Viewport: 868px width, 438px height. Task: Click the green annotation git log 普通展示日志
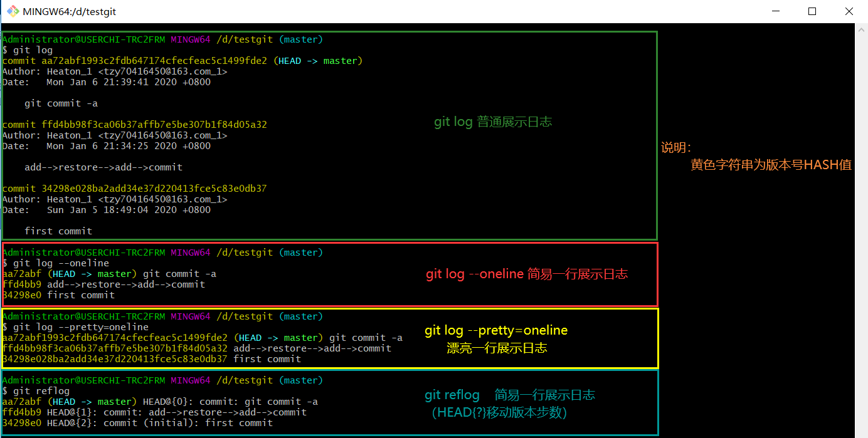click(x=493, y=122)
